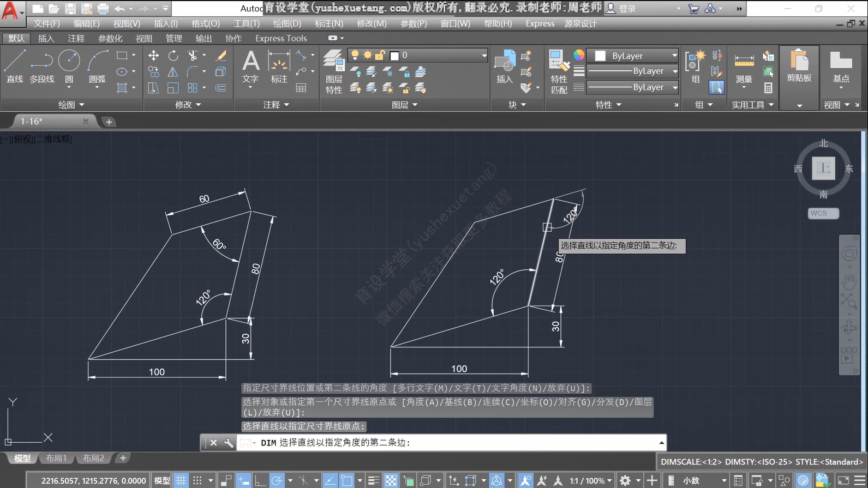This screenshot has width=868, height=488.
Task: Click the Erase tool icon
Action: tap(220, 56)
